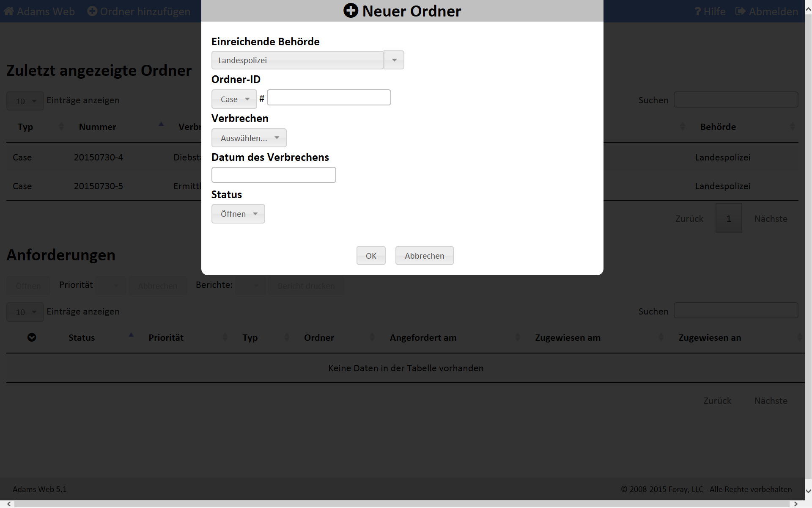Click the Nummer column sort arrow
The image size is (812, 508).
[x=161, y=124]
